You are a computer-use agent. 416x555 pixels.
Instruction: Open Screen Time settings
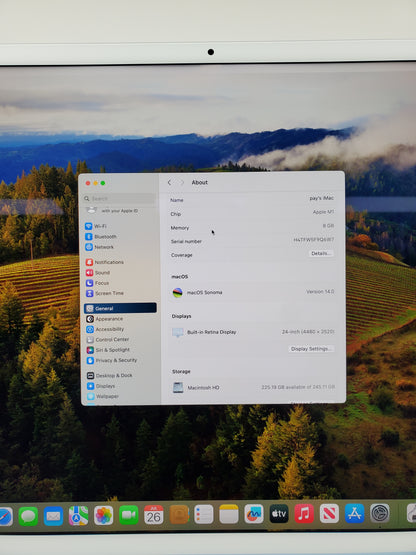[x=105, y=293]
